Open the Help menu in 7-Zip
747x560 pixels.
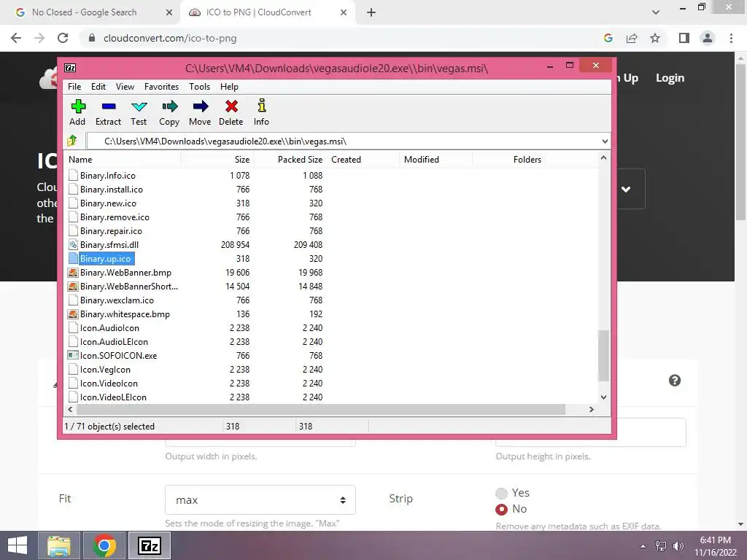pyautogui.click(x=229, y=87)
